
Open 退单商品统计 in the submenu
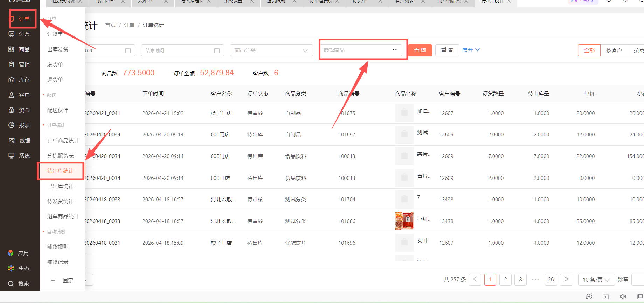coord(63,216)
